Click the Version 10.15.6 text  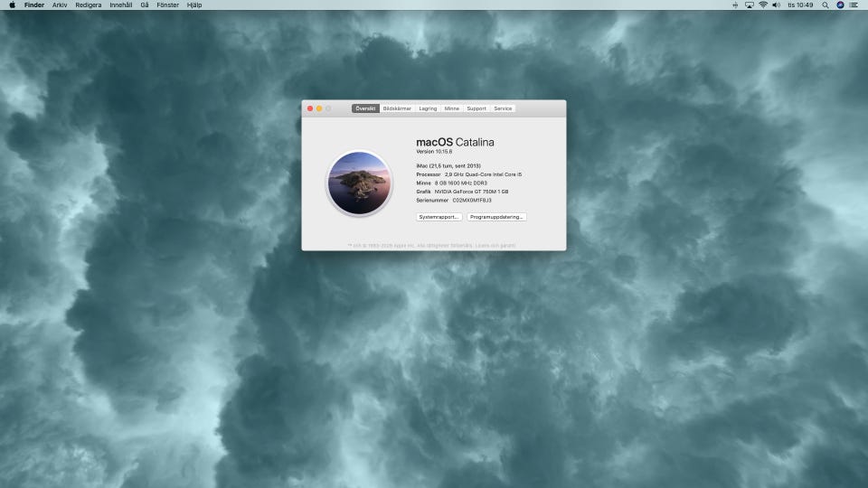click(x=434, y=152)
